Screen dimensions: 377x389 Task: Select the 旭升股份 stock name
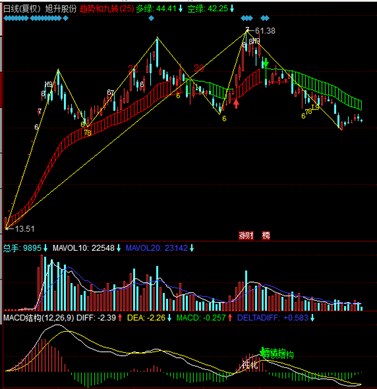click(60, 9)
